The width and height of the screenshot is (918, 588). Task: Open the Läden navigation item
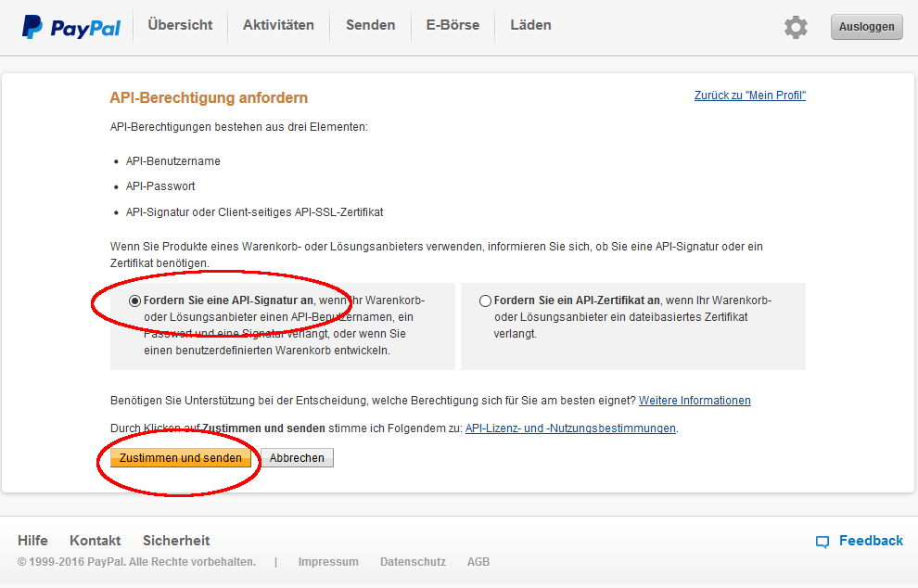point(530,26)
